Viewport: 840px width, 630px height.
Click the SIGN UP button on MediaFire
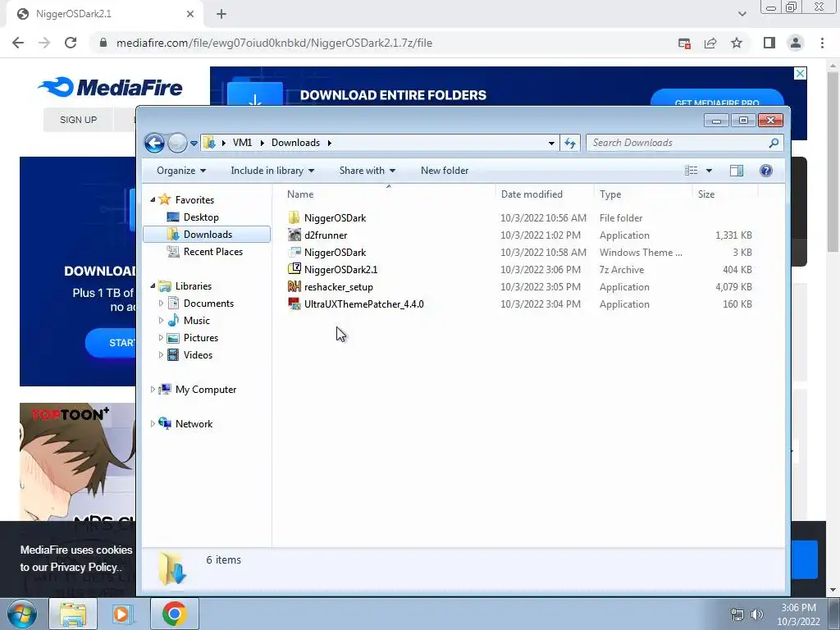[x=78, y=120]
